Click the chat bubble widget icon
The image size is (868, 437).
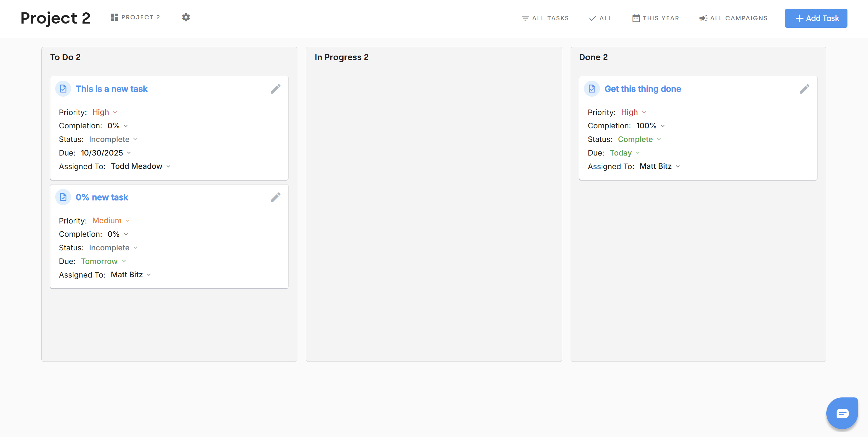tap(842, 413)
